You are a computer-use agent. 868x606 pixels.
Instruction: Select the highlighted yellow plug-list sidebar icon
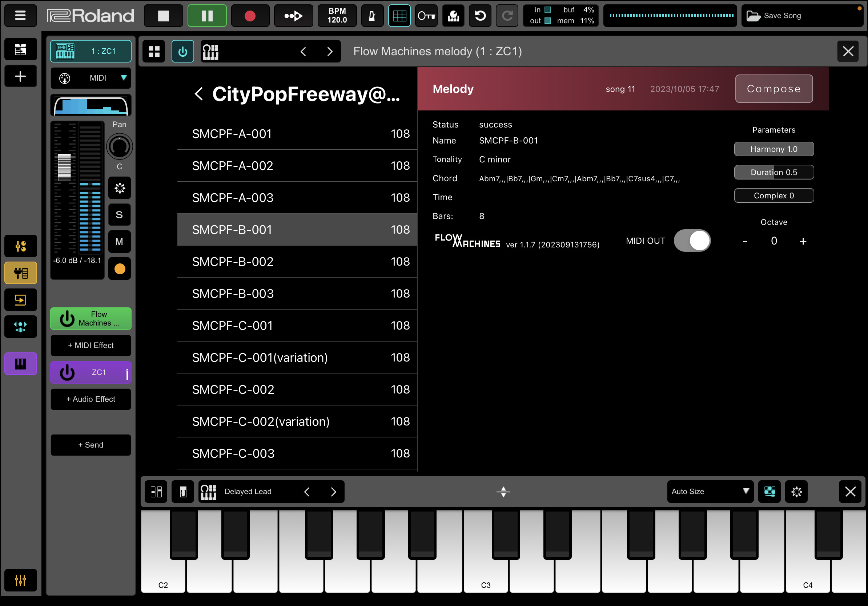[x=20, y=273]
